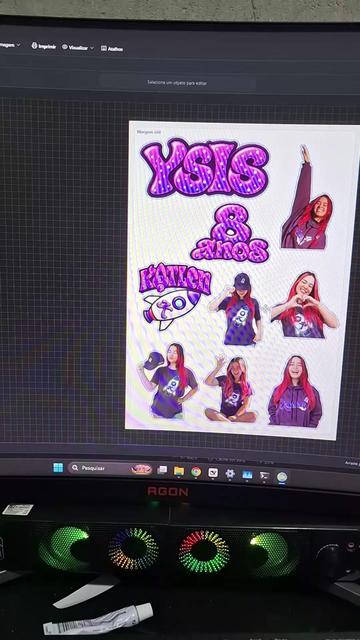Select the 8 anos sticker

point(230,233)
